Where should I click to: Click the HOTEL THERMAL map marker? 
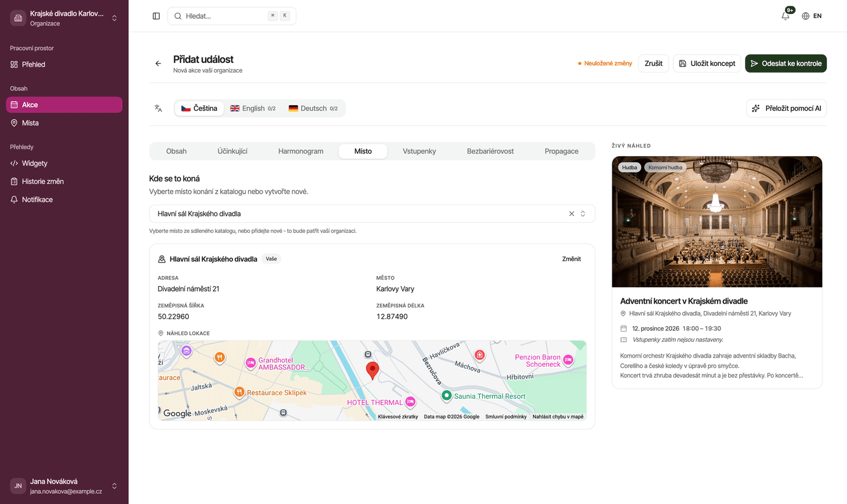tap(410, 401)
